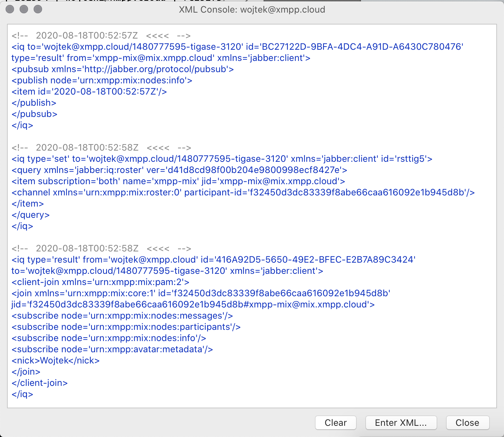Close the window with the leftmost title-bar circle
The width and height of the screenshot is (504, 437).
point(10,9)
